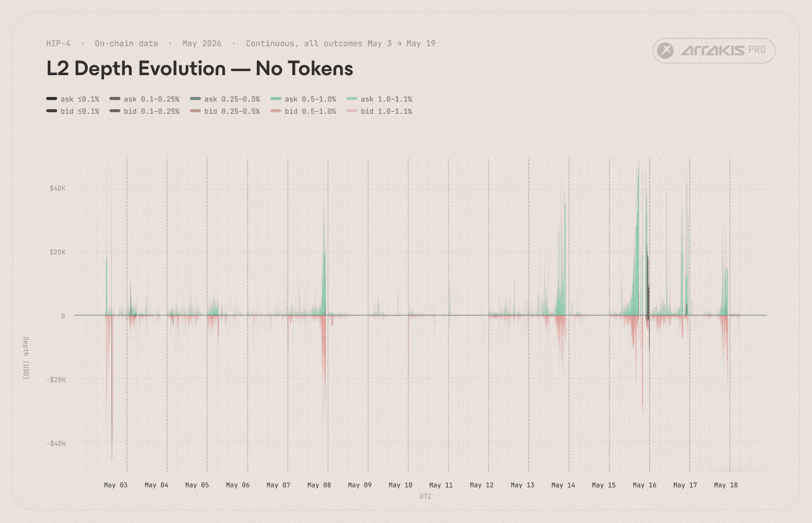Viewport: 812px width, 523px height.
Task: Toggle the 'bid 0.25-0.5%' legend entry
Action: click(225, 111)
